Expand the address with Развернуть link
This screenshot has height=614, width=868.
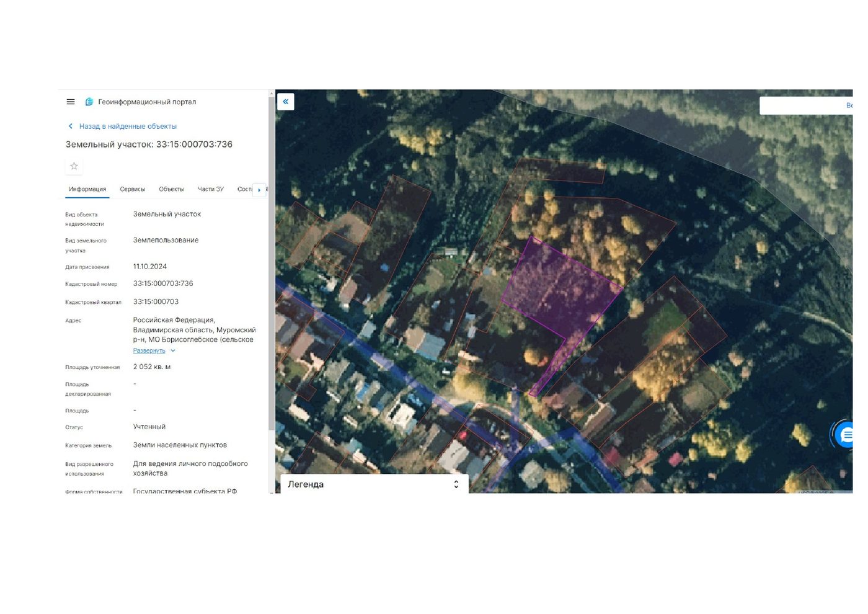pos(149,350)
